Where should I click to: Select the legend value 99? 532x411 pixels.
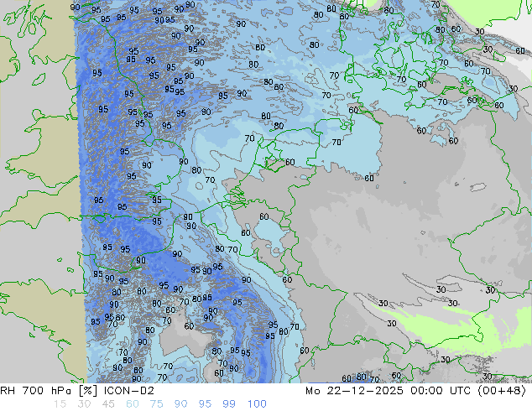[x=229, y=404]
